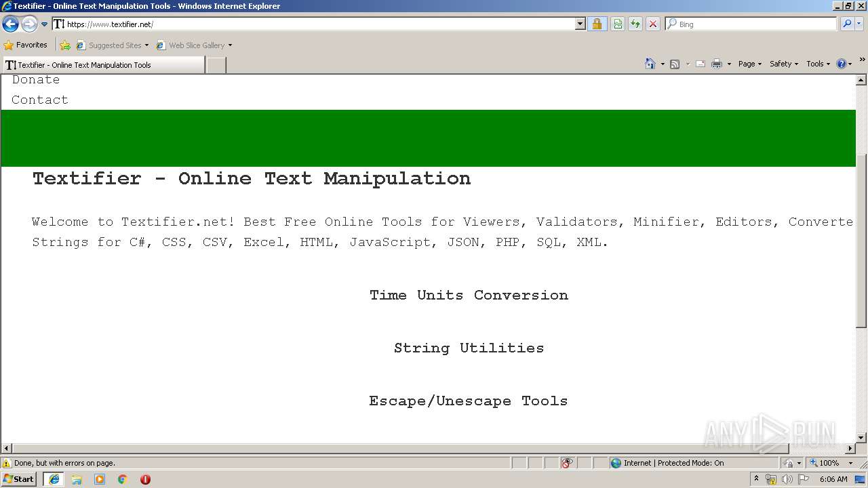Click the Refresh page icon
This screenshot has width=868, height=488.
point(635,24)
